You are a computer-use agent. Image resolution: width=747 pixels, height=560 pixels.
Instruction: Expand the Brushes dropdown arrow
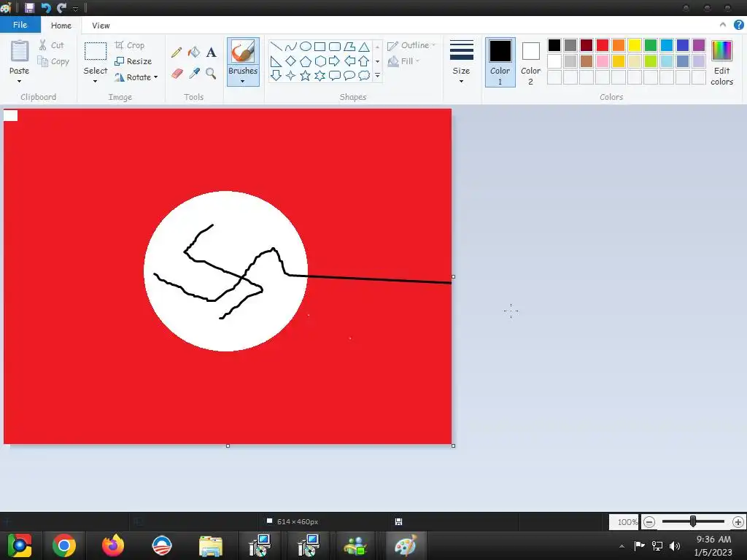click(243, 82)
